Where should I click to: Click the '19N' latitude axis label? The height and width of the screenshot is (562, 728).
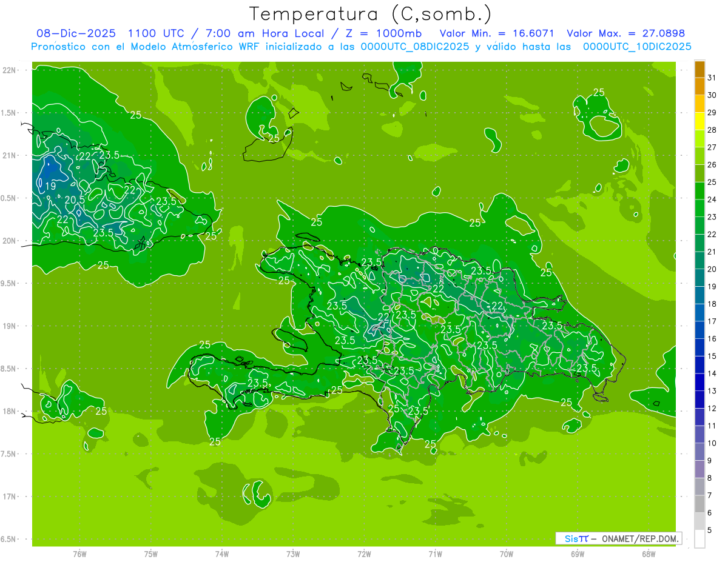pyautogui.click(x=10, y=326)
